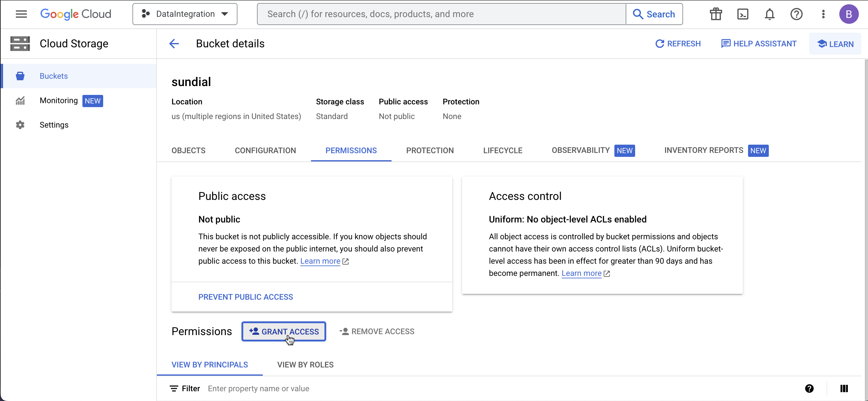The image size is (868, 401).
Task: Click the filter help question mark
Action: [x=810, y=388]
